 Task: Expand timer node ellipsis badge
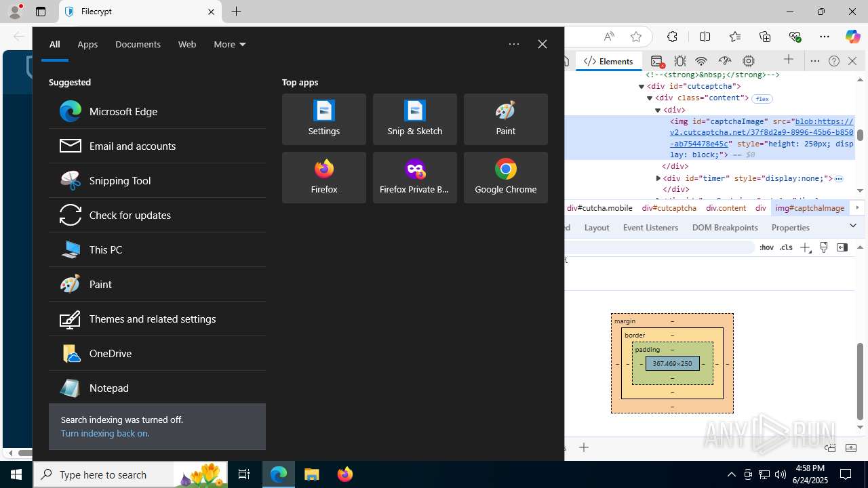pyautogui.click(x=839, y=179)
